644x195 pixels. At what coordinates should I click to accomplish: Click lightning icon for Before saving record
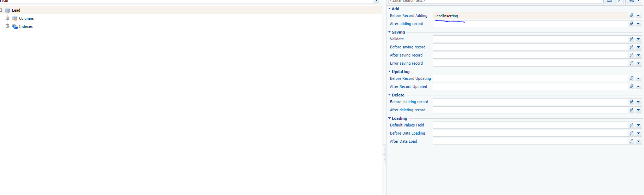click(x=632, y=47)
